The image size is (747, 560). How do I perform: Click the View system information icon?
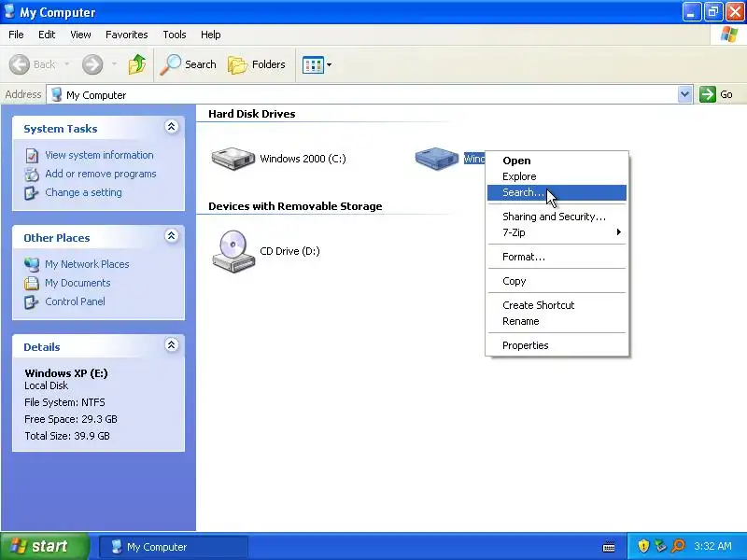(x=32, y=156)
